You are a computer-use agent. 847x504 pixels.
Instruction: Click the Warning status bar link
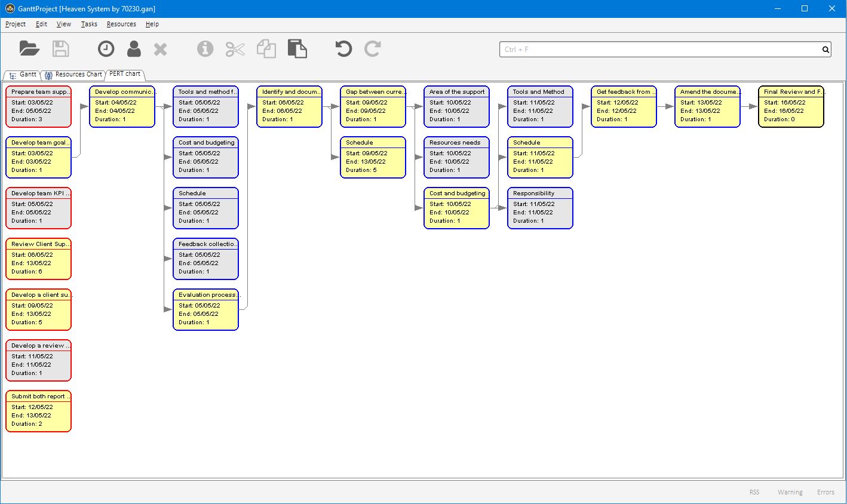click(x=790, y=492)
